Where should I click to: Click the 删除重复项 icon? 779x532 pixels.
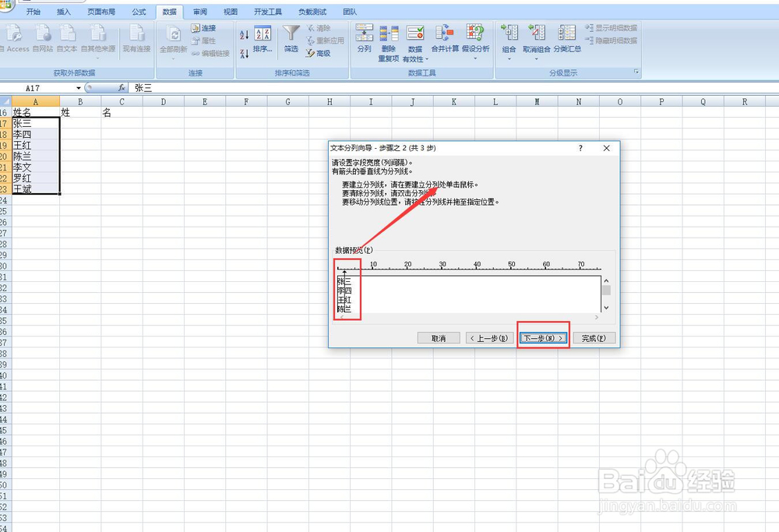coord(389,43)
